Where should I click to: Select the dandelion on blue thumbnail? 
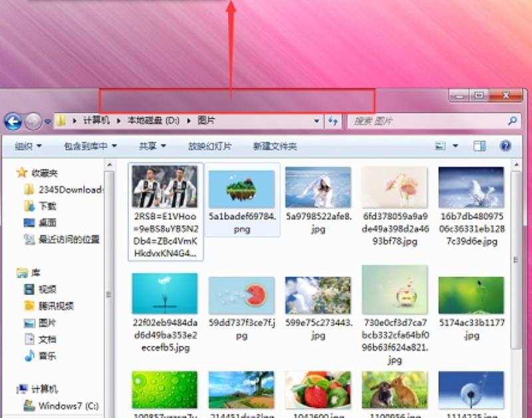[x=471, y=389]
